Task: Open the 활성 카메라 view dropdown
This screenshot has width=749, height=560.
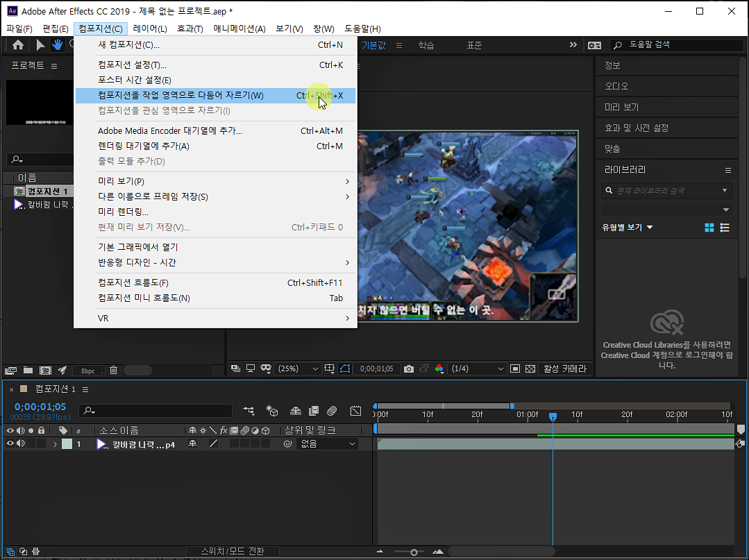Action: tap(564, 368)
